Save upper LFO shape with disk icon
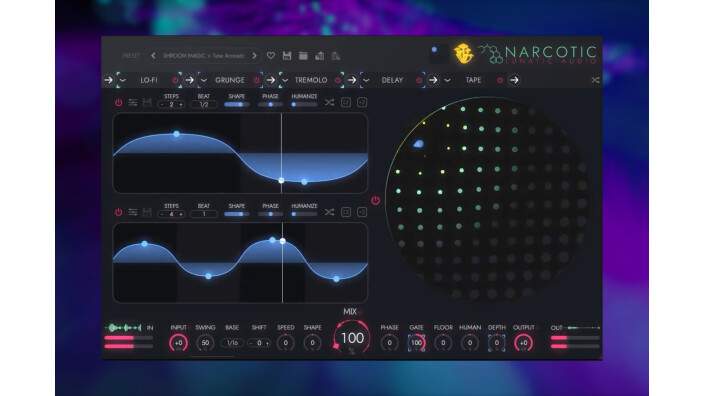Viewport: 704px width, 396px height. click(147, 103)
